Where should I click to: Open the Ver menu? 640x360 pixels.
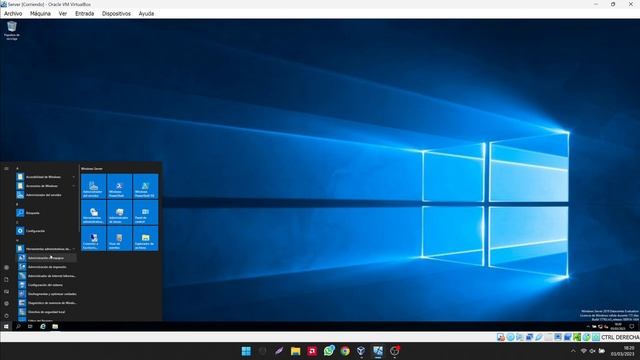click(62, 13)
